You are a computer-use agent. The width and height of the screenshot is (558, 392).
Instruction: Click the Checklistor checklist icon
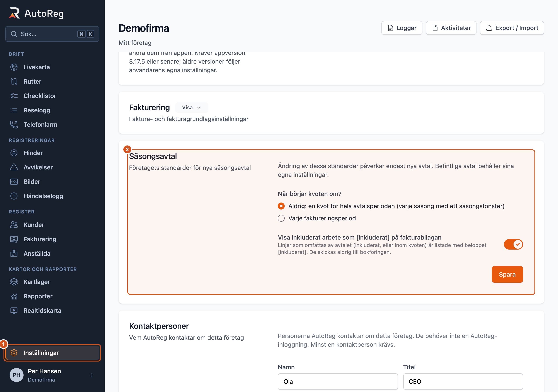pos(14,96)
